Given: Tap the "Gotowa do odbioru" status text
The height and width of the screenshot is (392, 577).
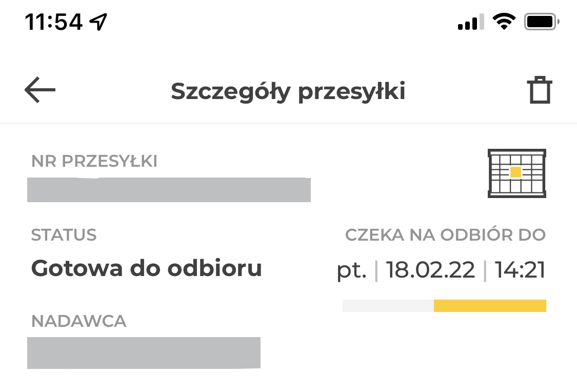Looking at the screenshot, I should [147, 268].
